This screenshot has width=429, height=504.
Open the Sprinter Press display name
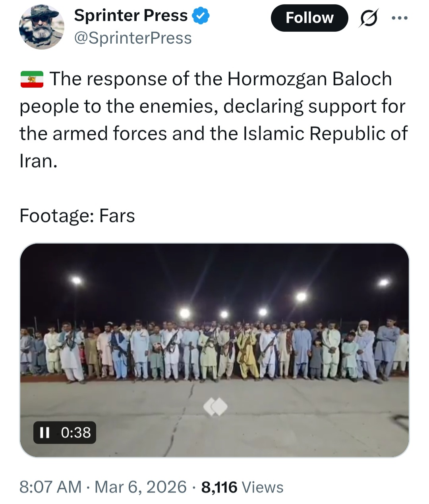(x=131, y=15)
